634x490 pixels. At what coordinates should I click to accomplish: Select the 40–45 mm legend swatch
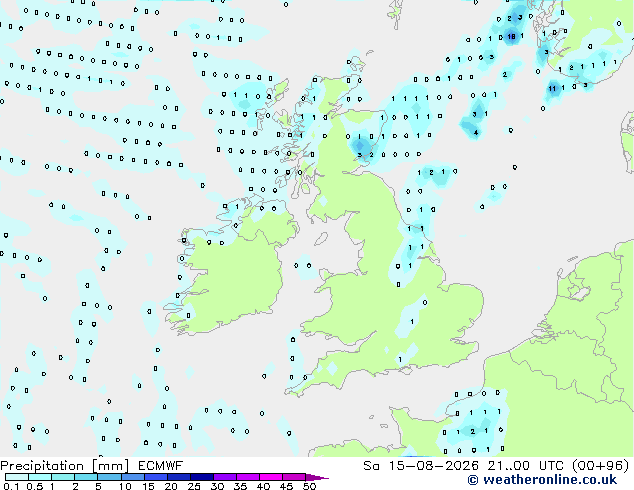click(x=271, y=477)
